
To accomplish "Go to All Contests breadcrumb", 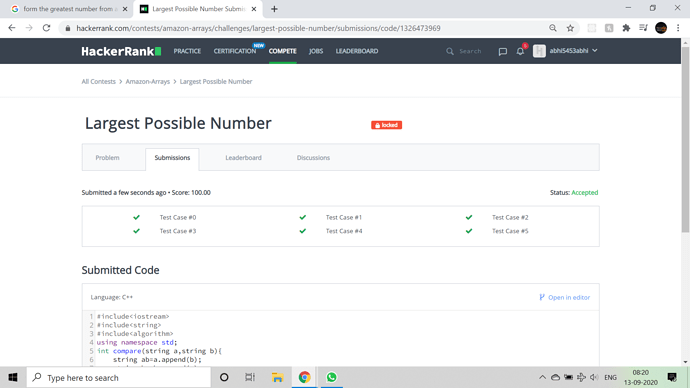I will 98,81.
